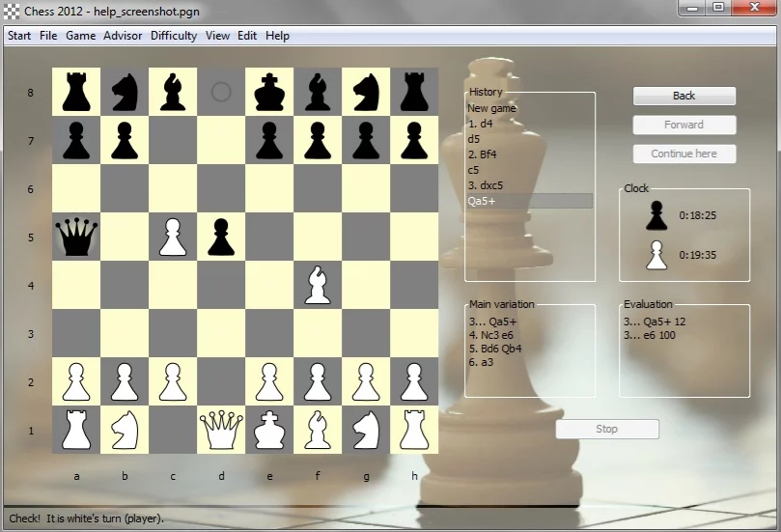Open the Advisor menu
Viewport: 781px width, 532px height.
click(x=123, y=36)
